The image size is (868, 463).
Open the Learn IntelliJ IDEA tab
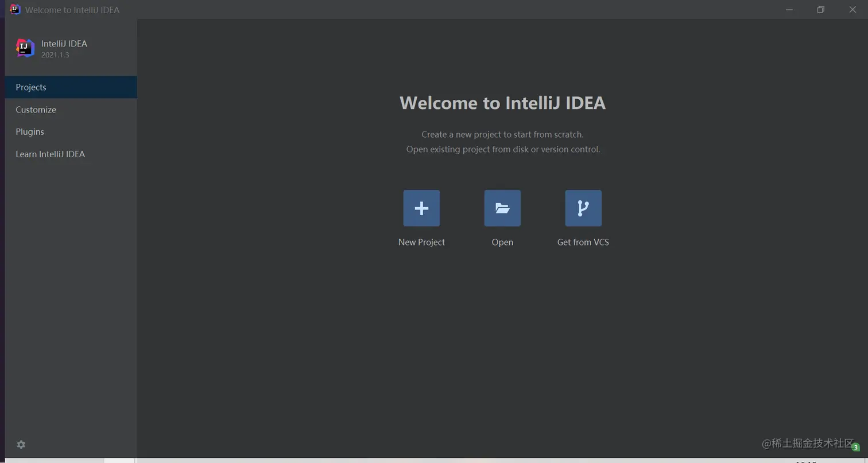click(x=71, y=154)
